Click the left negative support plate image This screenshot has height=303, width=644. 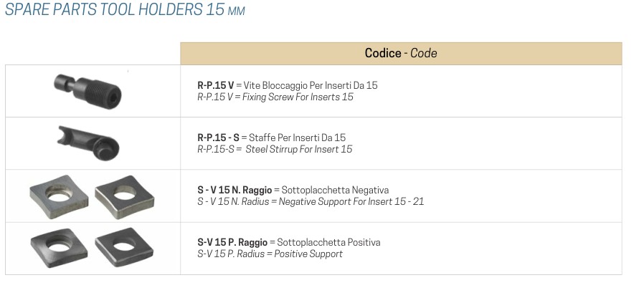tap(59, 196)
